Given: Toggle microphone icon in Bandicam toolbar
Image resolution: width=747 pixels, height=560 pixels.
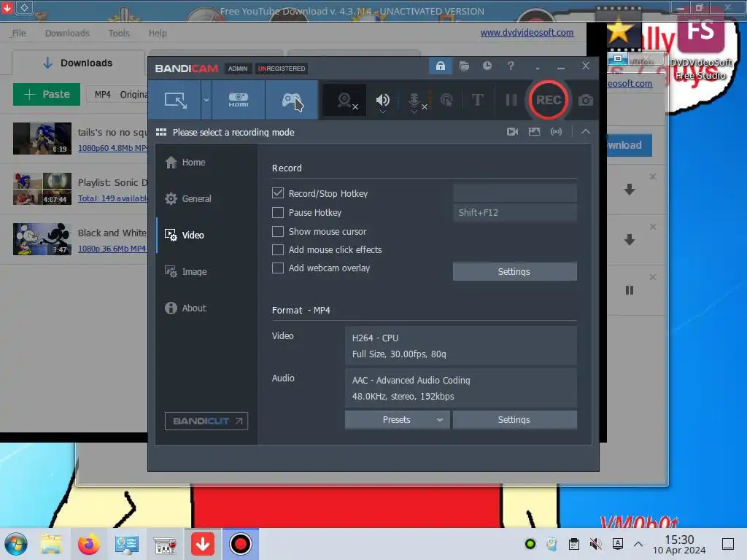Looking at the screenshot, I should click(416, 101).
